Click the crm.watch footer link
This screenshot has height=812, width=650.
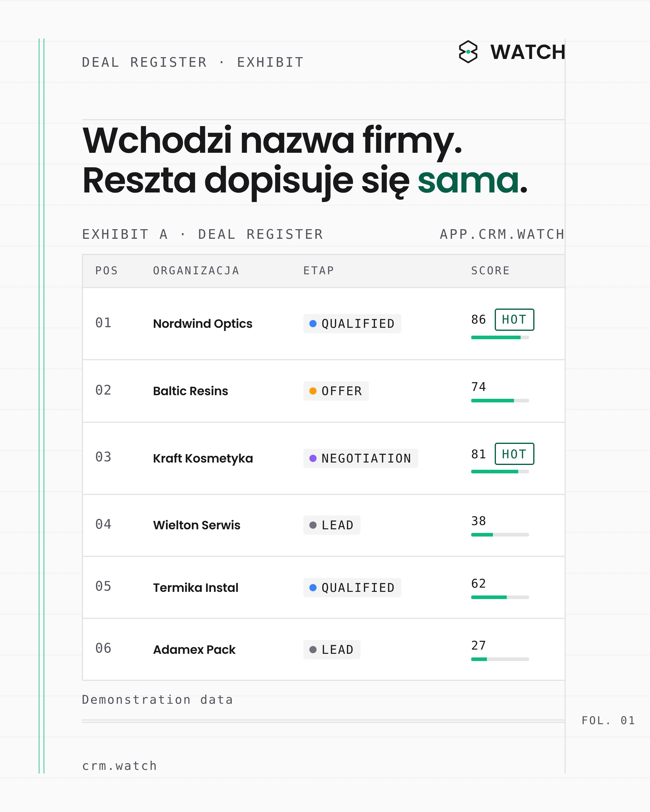tap(119, 766)
